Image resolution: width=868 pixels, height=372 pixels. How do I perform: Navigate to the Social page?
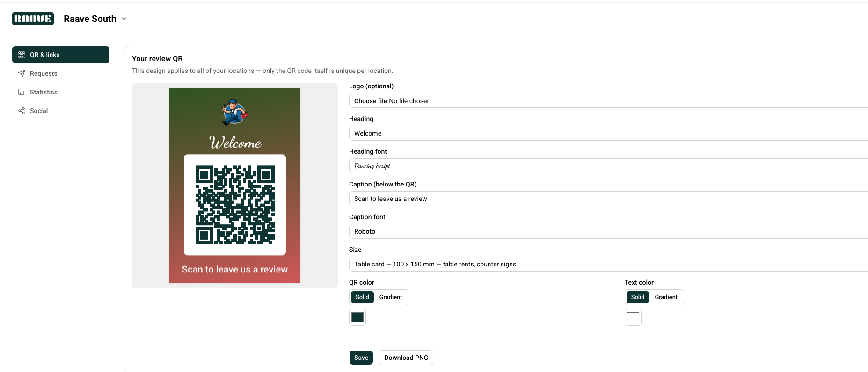[61, 111]
